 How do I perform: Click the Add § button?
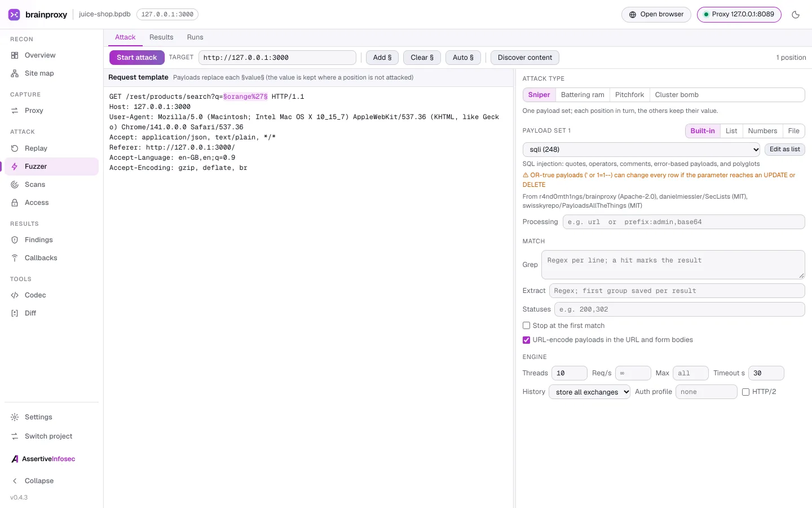tap(382, 58)
